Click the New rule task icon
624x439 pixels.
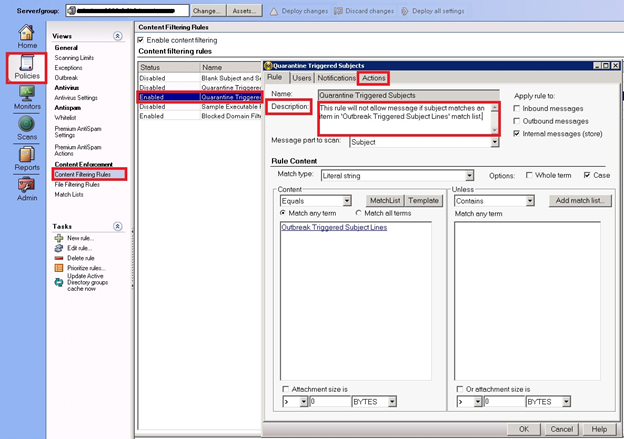59,238
